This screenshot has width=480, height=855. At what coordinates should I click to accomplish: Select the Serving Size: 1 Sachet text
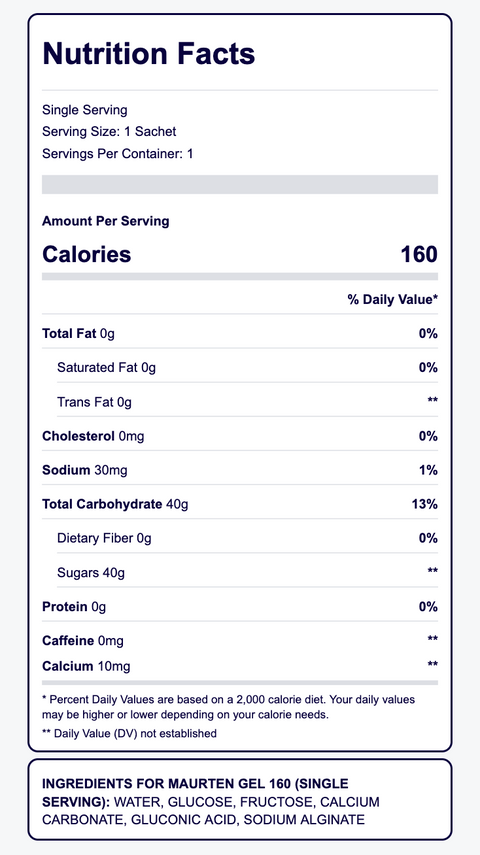(x=109, y=132)
